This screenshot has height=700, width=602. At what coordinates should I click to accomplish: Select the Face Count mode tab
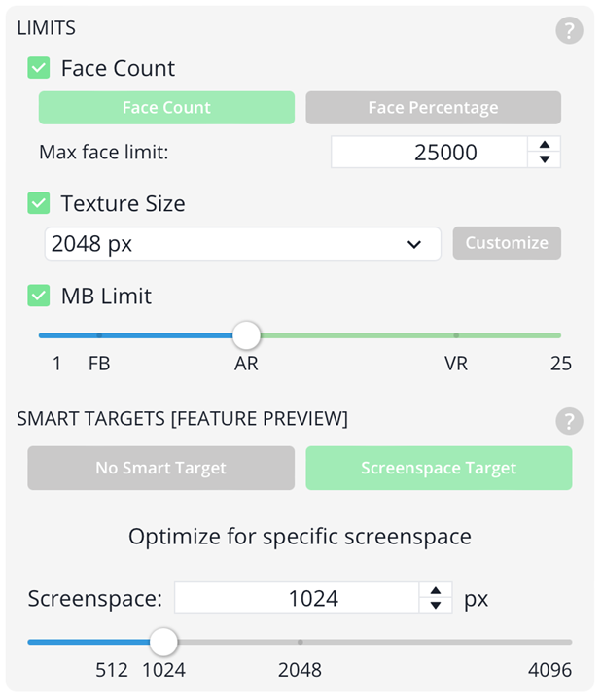click(166, 108)
